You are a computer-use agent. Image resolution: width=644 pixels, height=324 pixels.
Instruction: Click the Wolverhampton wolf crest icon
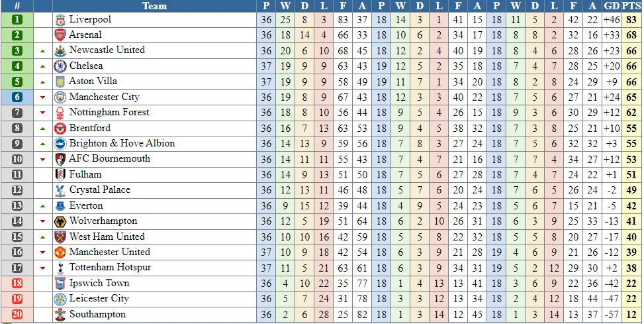(x=60, y=221)
